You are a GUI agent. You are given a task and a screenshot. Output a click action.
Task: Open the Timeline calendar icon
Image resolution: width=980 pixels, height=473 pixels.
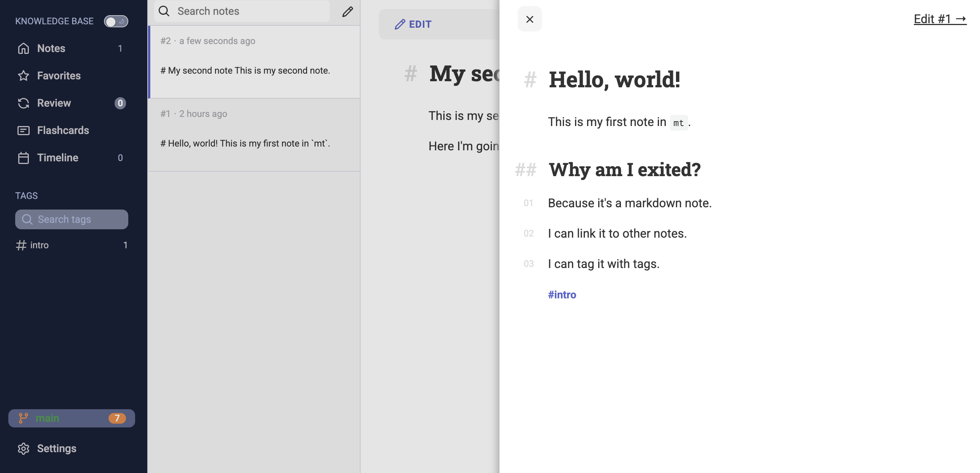pyautogui.click(x=23, y=158)
